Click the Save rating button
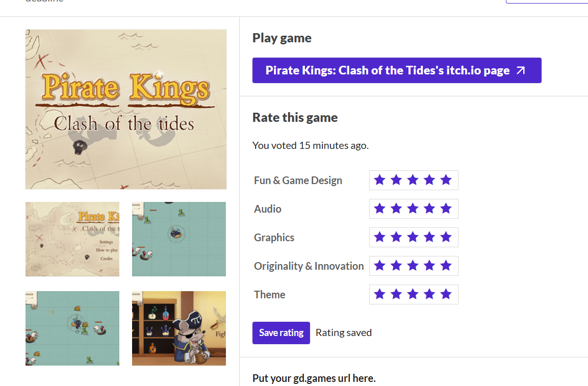This screenshot has width=588, height=386. point(281,333)
